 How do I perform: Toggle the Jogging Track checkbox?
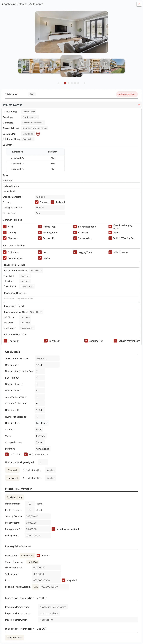(x=75, y=252)
